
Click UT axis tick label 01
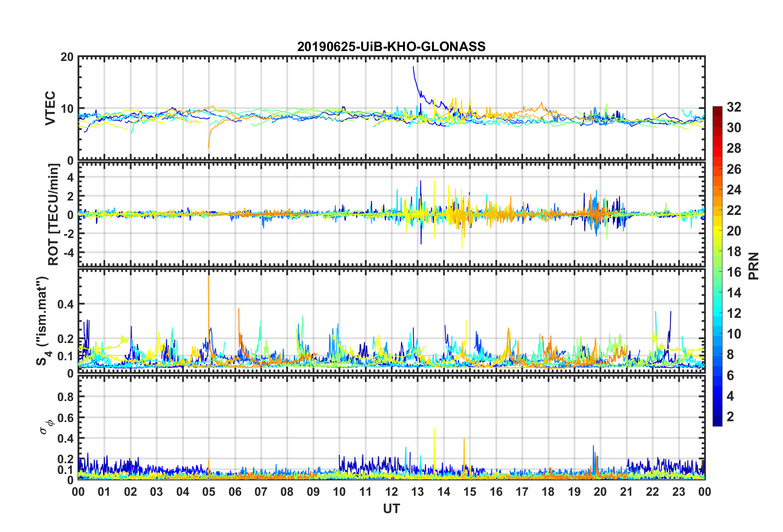(x=104, y=492)
